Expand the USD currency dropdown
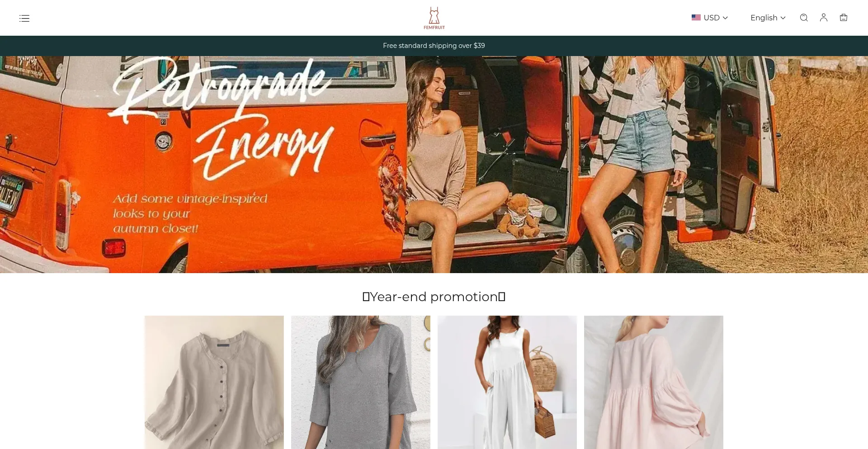The width and height of the screenshot is (868, 449). point(710,18)
